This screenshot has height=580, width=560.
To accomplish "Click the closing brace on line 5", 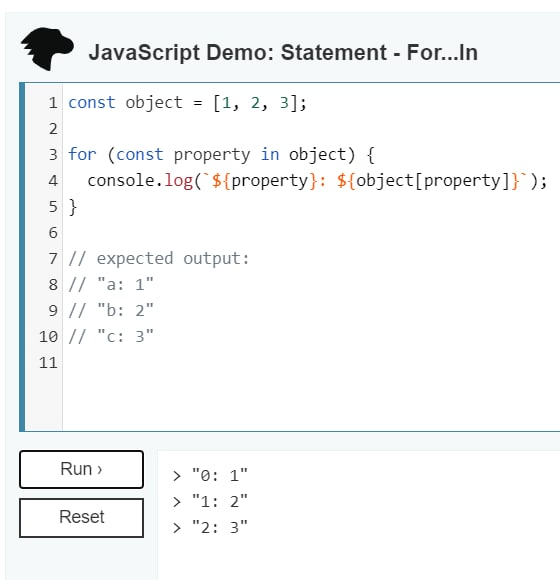I will pos(73,207).
